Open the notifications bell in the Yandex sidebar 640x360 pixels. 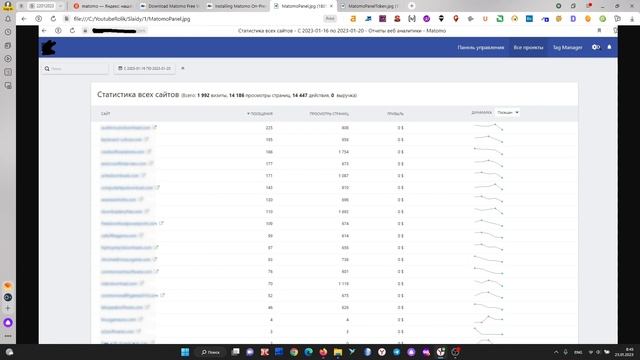[8, 19]
